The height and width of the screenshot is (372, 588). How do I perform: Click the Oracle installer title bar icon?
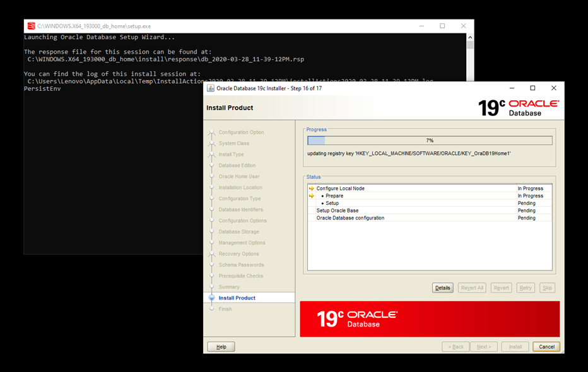point(211,88)
